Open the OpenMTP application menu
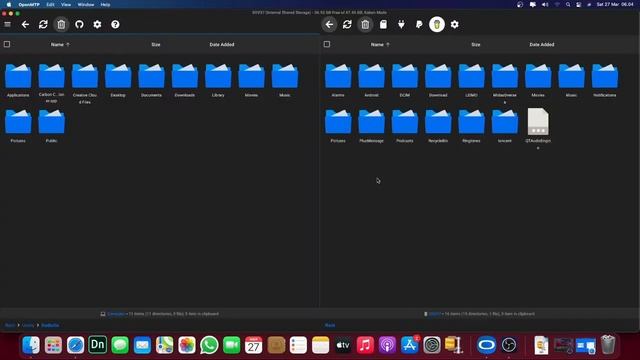The height and width of the screenshot is (360, 640). 29,4
